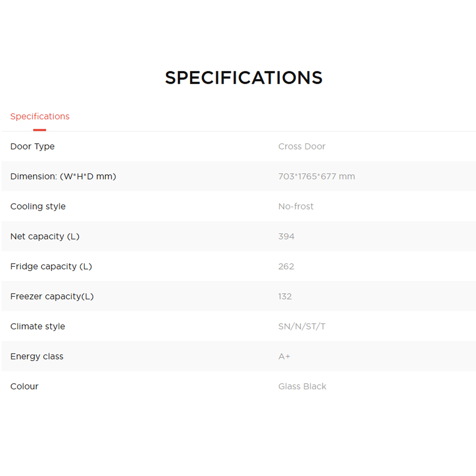
Task: Select the No-frost value
Action: [x=296, y=207]
